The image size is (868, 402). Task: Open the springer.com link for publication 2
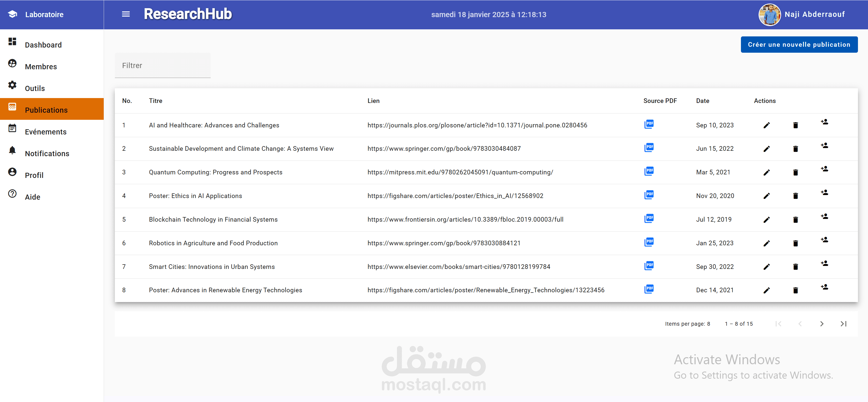pos(444,149)
